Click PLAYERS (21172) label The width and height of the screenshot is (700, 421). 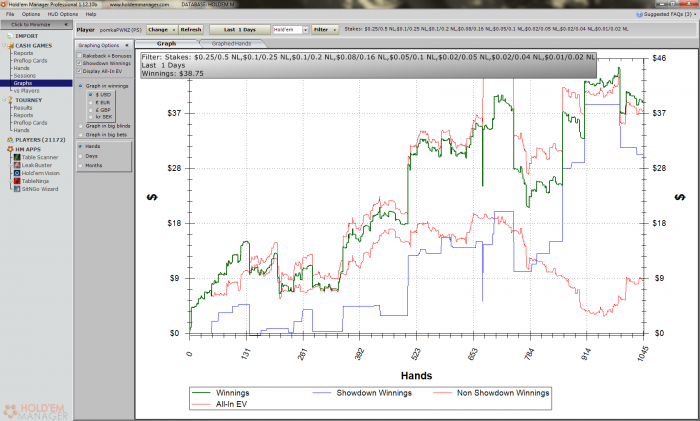[x=40, y=140]
